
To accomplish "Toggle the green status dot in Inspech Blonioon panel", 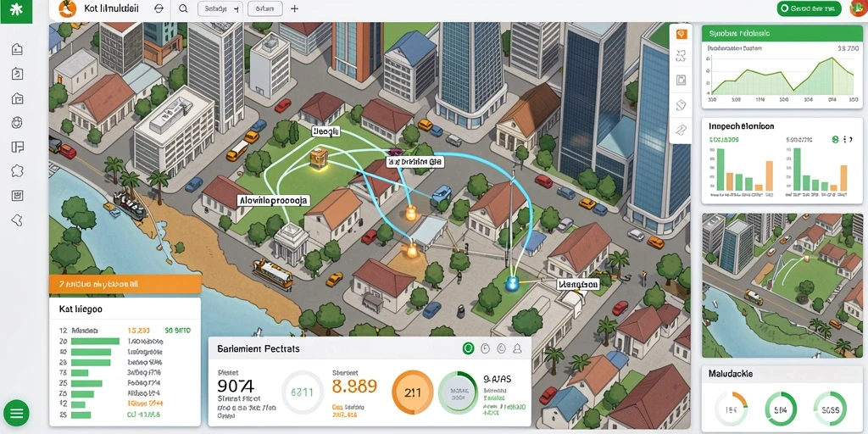I will coord(835,140).
